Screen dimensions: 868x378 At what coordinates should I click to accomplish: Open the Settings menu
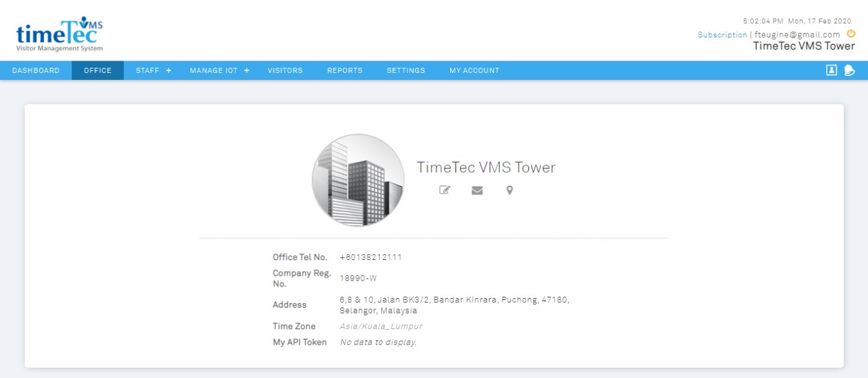(406, 70)
